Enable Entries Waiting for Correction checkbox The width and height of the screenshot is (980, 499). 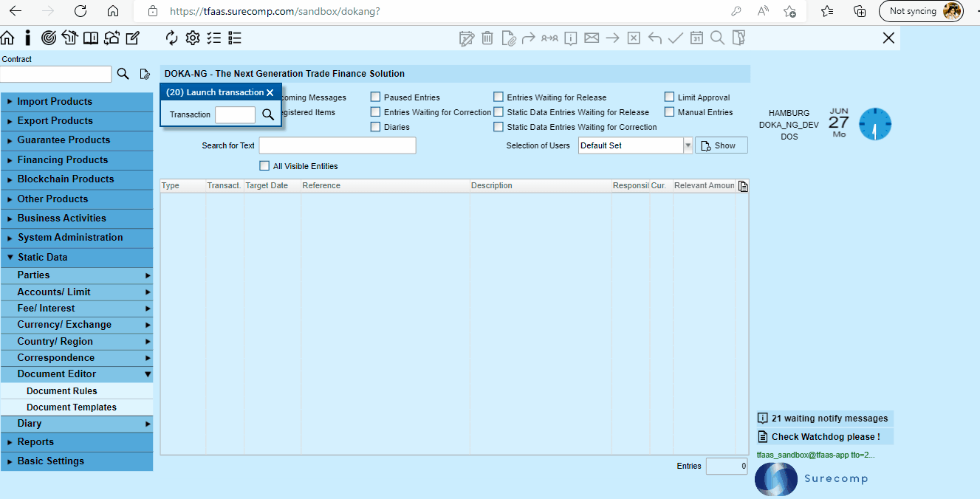(376, 111)
